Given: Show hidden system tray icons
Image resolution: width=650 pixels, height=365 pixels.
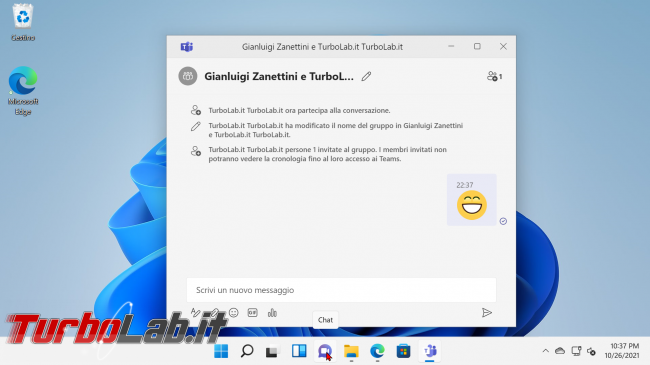Looking at the screenshot, I should 546,351.
